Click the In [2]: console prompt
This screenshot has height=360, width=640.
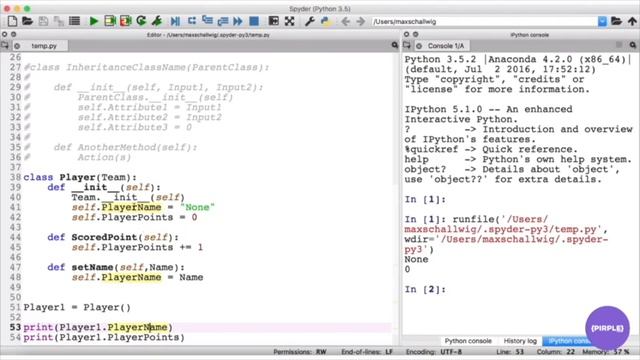(425, 289)
